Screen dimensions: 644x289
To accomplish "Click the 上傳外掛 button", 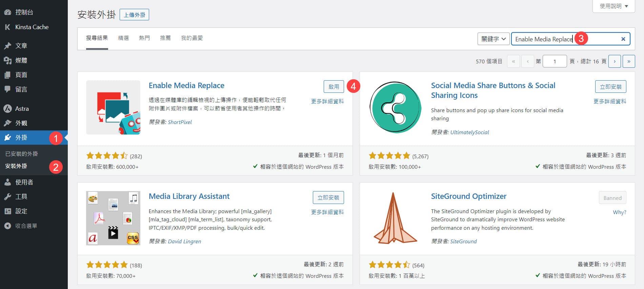I will pos(134,15).
